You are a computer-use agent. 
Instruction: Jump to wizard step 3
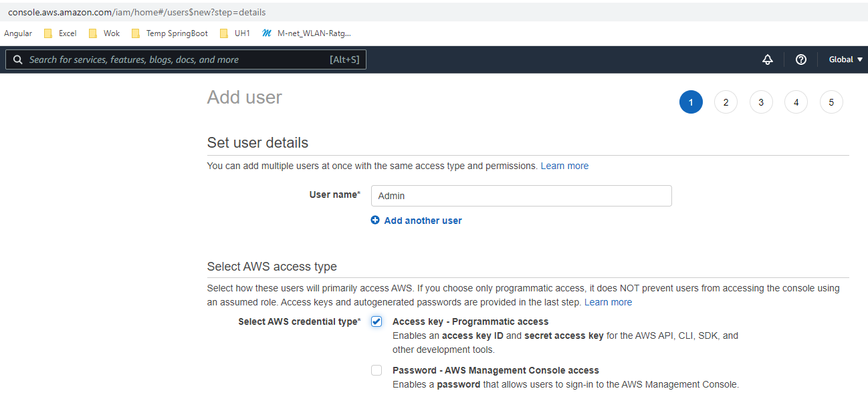click(761, 102)
